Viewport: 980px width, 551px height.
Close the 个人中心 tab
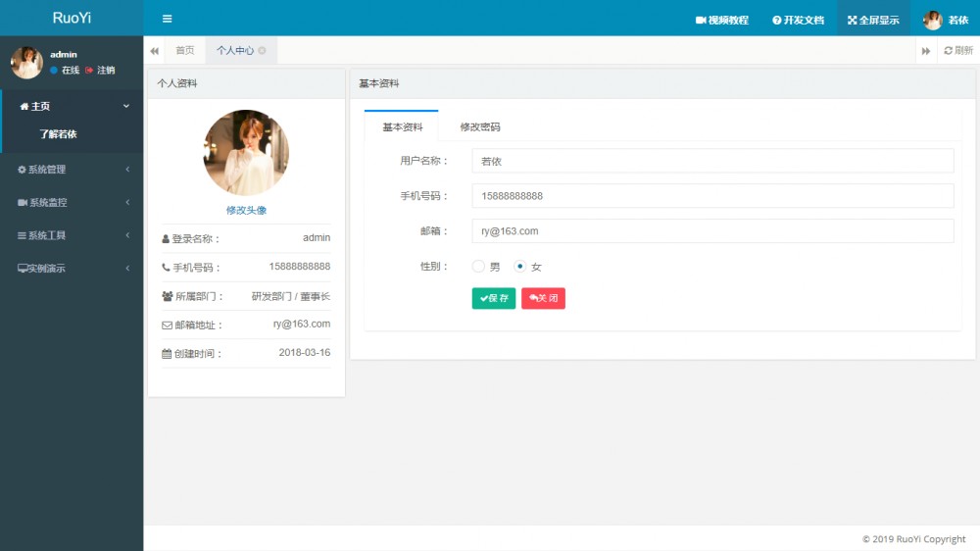(262, 51)
